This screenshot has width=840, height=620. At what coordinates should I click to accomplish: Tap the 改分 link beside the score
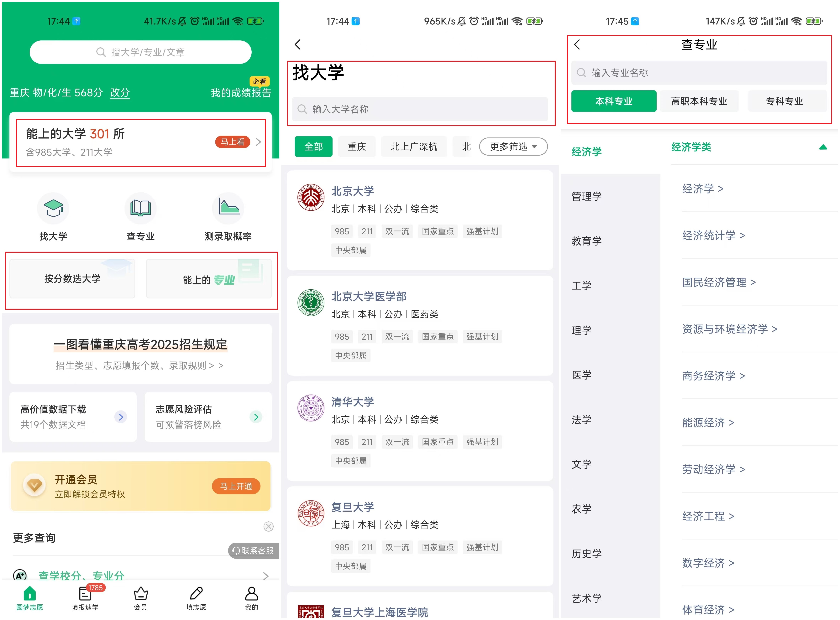(x=120, y=93)
